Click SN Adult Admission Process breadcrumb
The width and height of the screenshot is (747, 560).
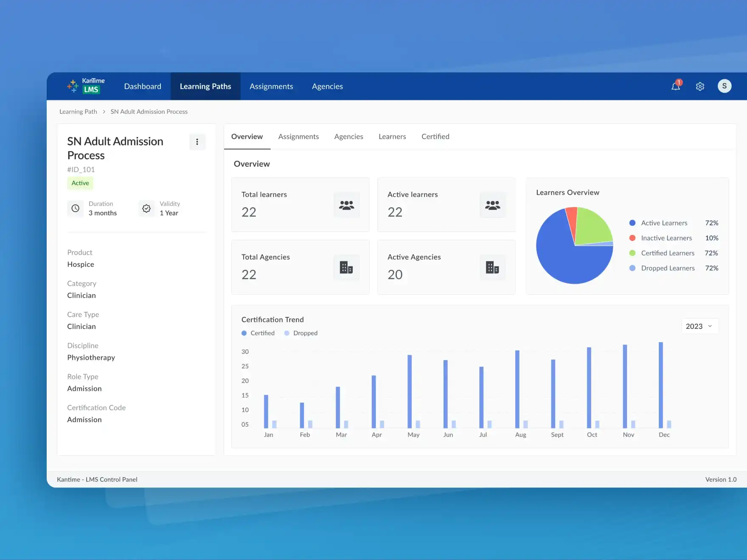(x=149, y=112)
